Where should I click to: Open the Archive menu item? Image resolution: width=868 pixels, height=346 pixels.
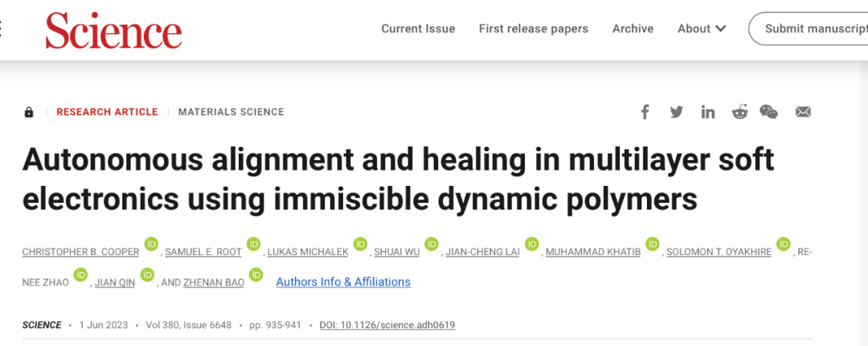click(x=633, y=29)
